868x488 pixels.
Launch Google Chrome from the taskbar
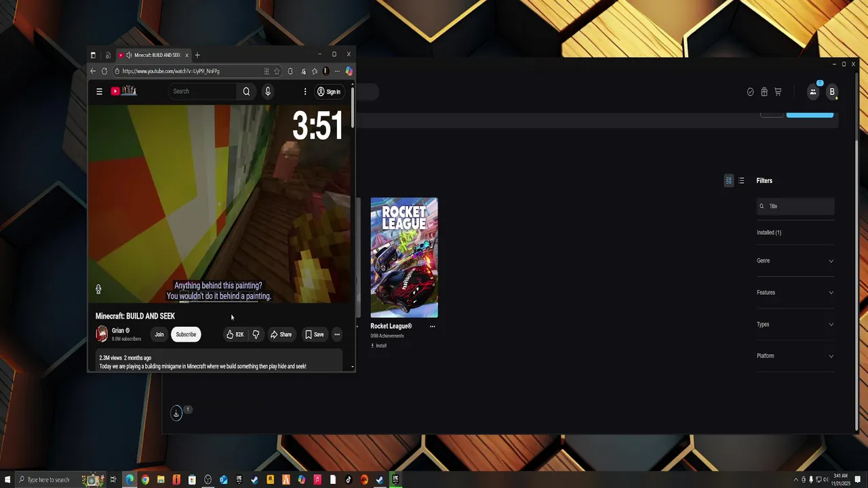[x=145, y=480]
